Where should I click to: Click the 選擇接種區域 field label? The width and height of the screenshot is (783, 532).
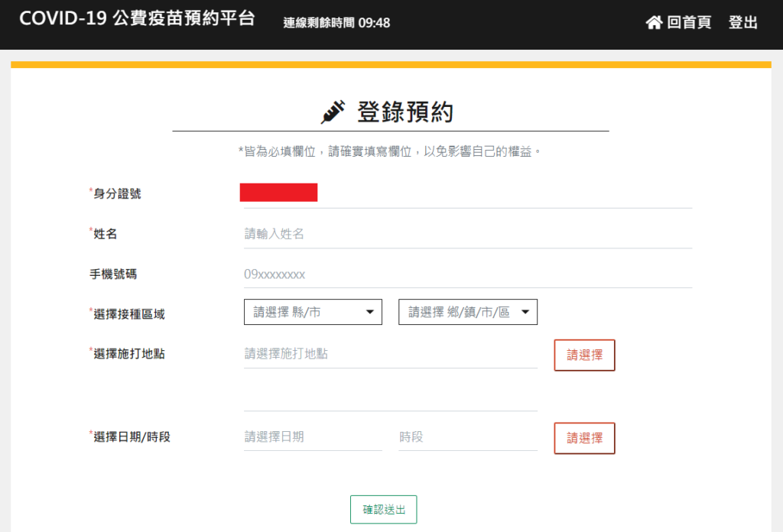pyautogui.click(x=128, y=313)
